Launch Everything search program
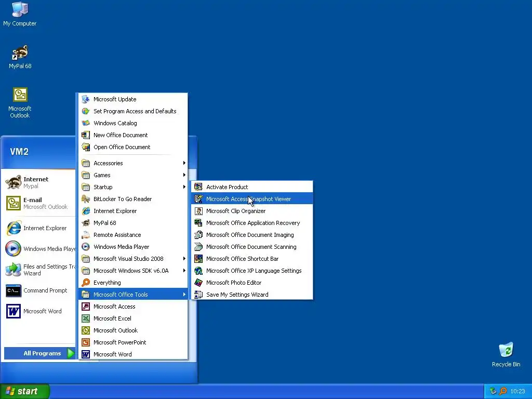Screen dimensions: 532x399 (x=133, y=283)
